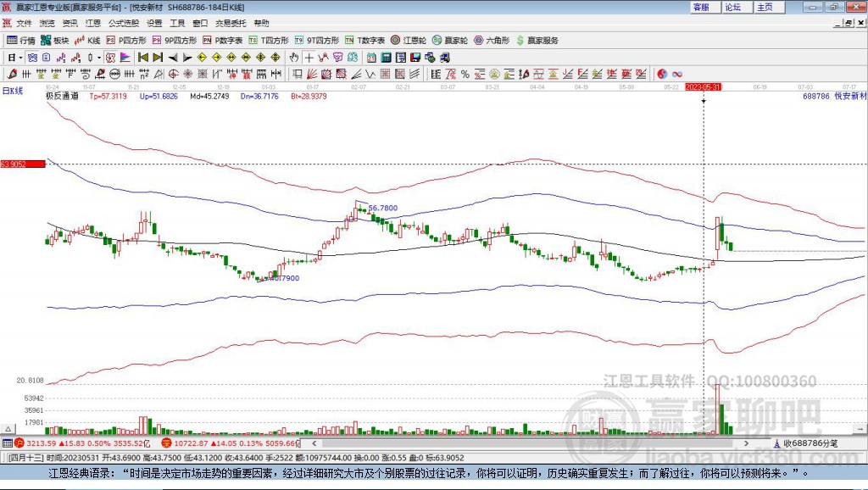Screen dimensions: 868x490
Task: Click the calendar date icon
Action: (x=371, y=58)
